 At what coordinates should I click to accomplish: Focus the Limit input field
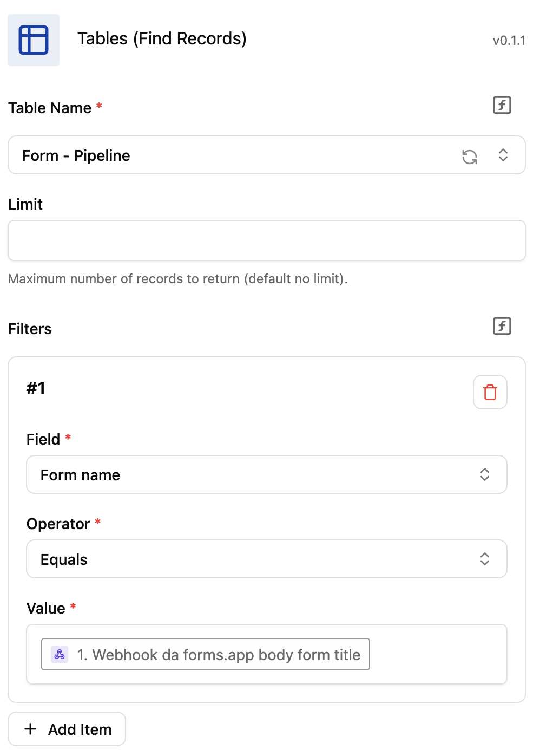pos(266,240)
